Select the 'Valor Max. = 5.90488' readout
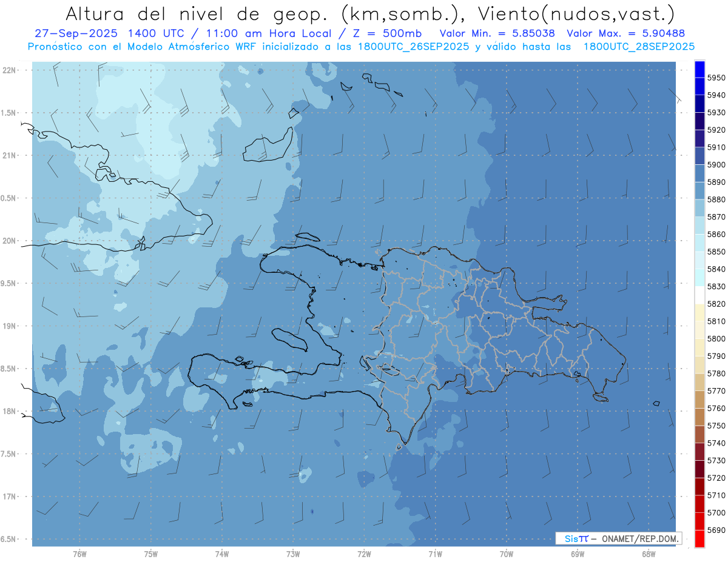 coord(625,33)
